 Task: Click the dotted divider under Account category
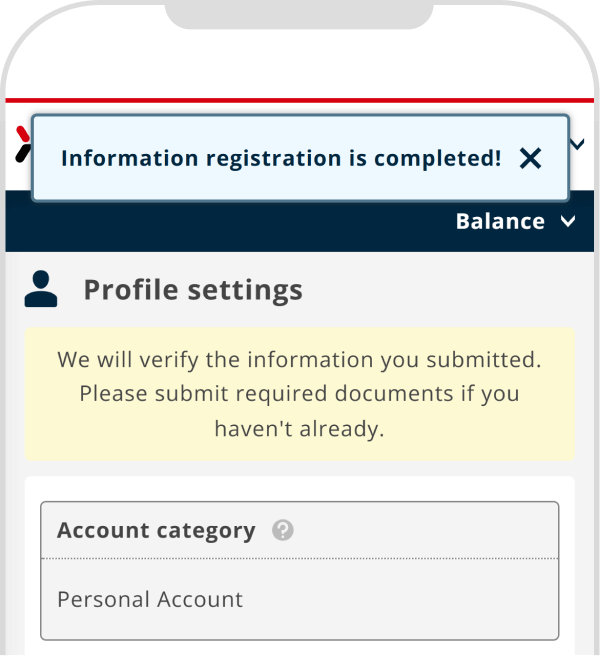pos(299,558)
